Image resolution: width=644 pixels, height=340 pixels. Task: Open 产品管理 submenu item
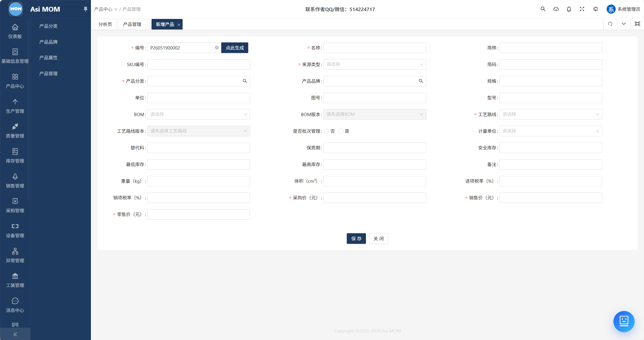(48, 73)
